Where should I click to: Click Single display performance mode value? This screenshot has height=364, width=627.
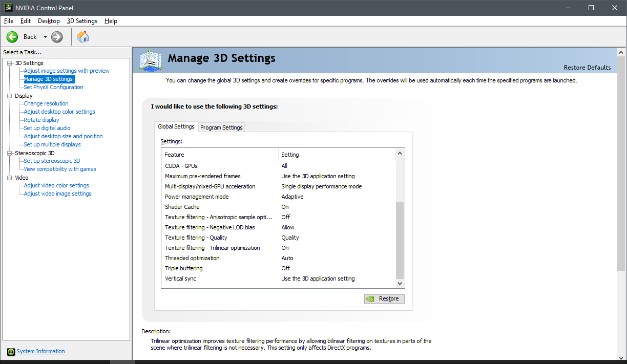pyautogui.click(x=322, y=186)
